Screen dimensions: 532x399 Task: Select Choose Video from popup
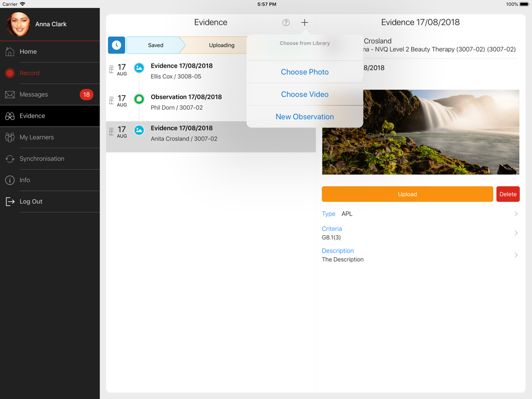[x=305, y=94]
